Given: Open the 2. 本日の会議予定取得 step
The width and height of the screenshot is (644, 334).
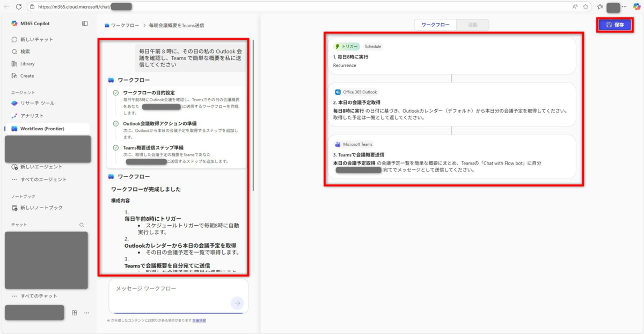Looking at the screenshot, I should pyautogui.click(x=451, y=105).
